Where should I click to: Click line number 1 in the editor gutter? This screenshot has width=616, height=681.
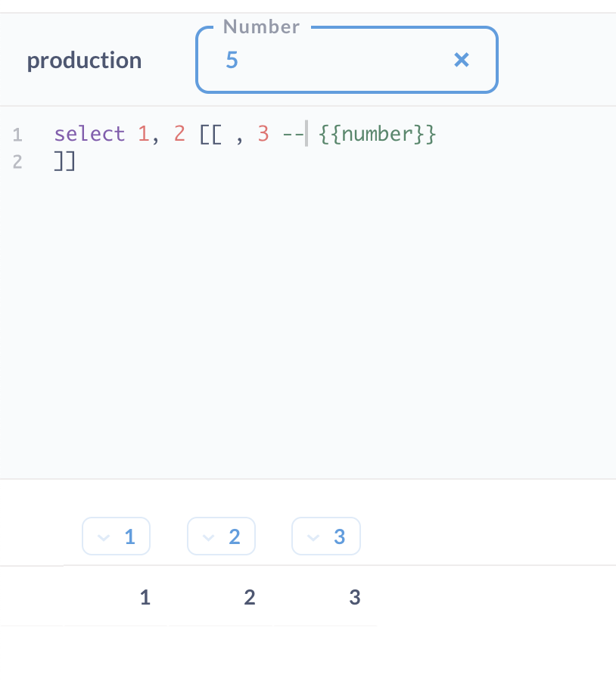coord(17,134)
